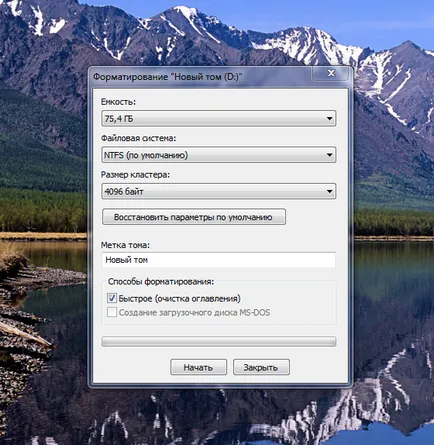Open the cluster size dropdown 4096 байт

click(219, 191)
